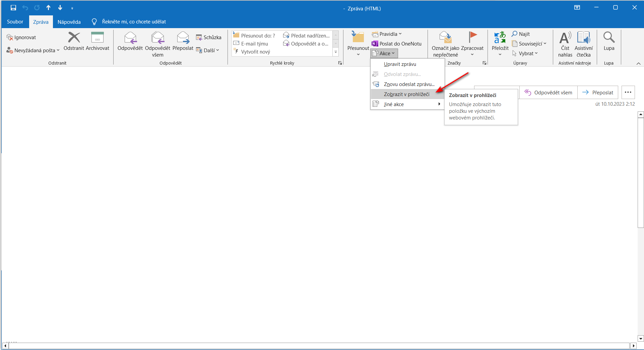Click the Číst nahlas read-aloud icon
The width and height of the screenshot is (644, 350).
click(x=565, y=37)
